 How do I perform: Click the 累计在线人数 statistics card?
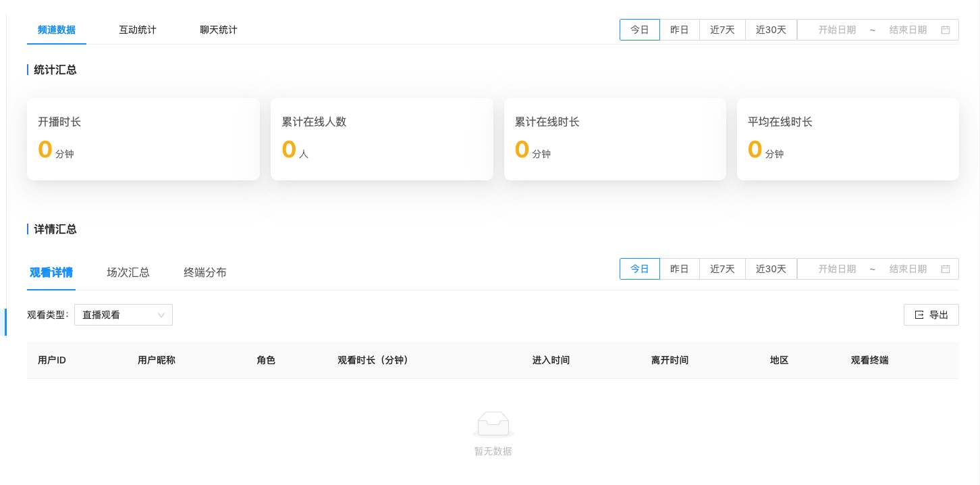tap(381, 139)
